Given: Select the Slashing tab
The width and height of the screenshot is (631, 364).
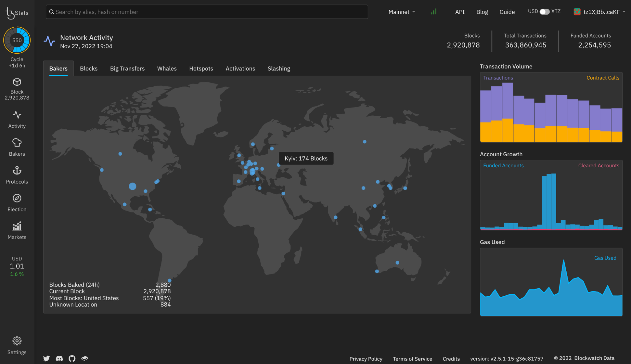Looking at the screenshot, I should (x=279, y=69).
